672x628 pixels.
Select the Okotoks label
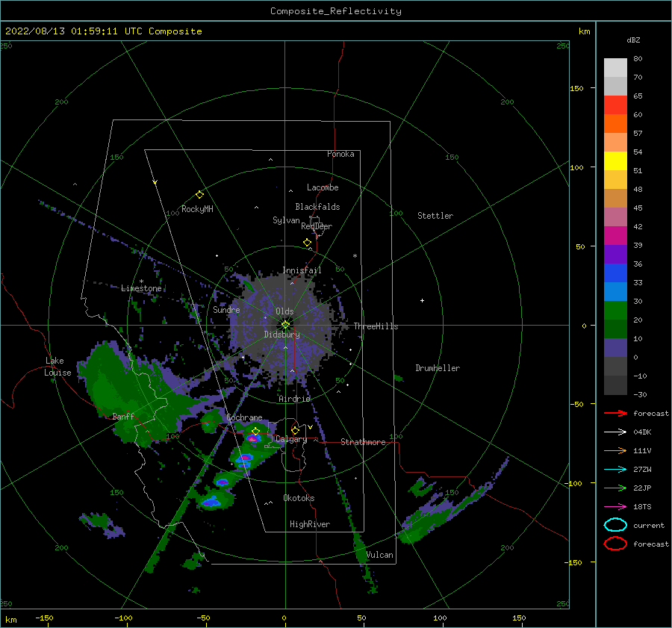pos(299,498)
